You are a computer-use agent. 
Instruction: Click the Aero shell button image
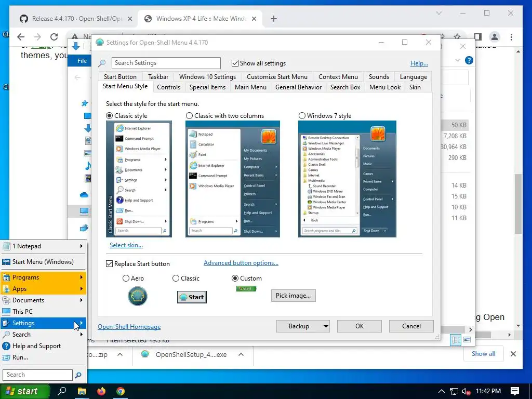point(137,296)
